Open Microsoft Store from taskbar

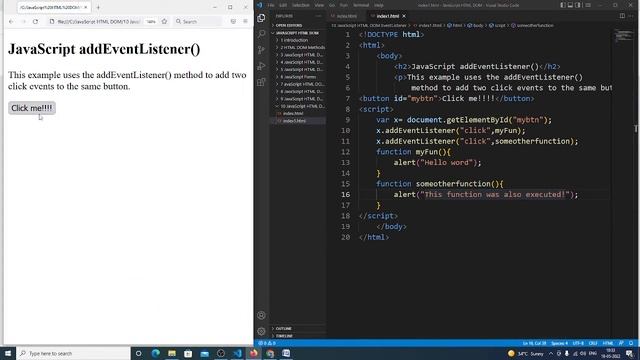pos(188,353)
